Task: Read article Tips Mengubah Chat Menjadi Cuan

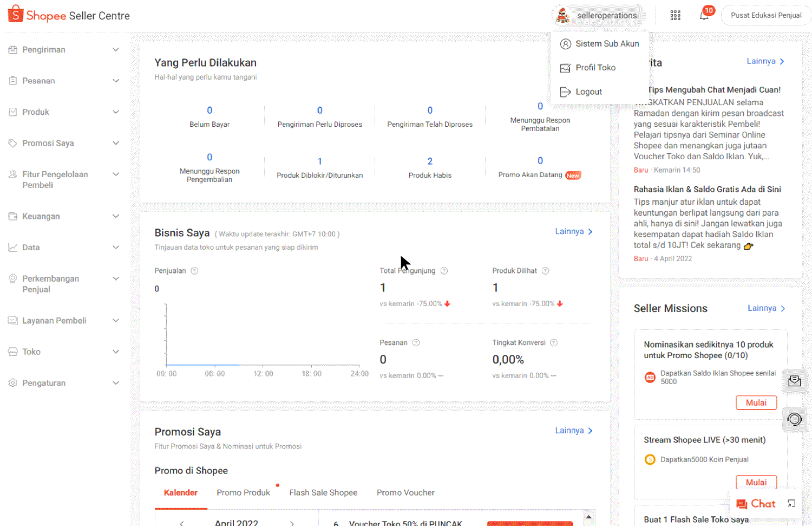Action: click(x=714, y=90)
